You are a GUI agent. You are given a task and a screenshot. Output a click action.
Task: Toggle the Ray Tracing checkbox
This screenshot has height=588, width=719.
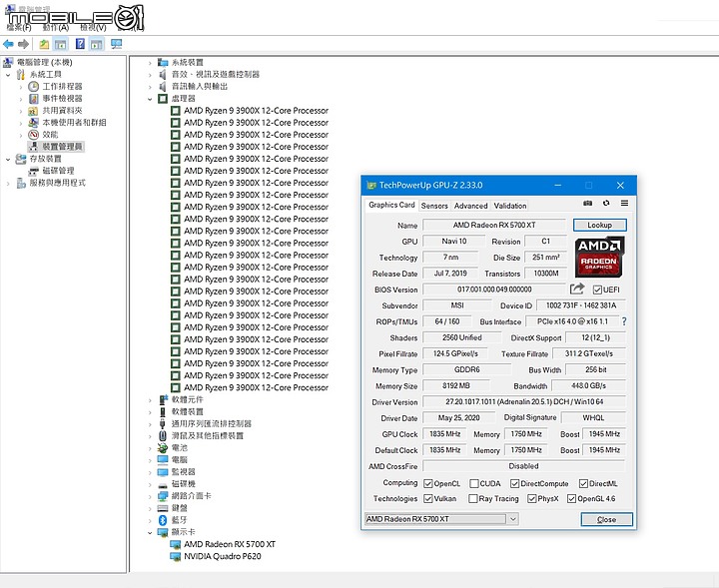click(472, 498)
